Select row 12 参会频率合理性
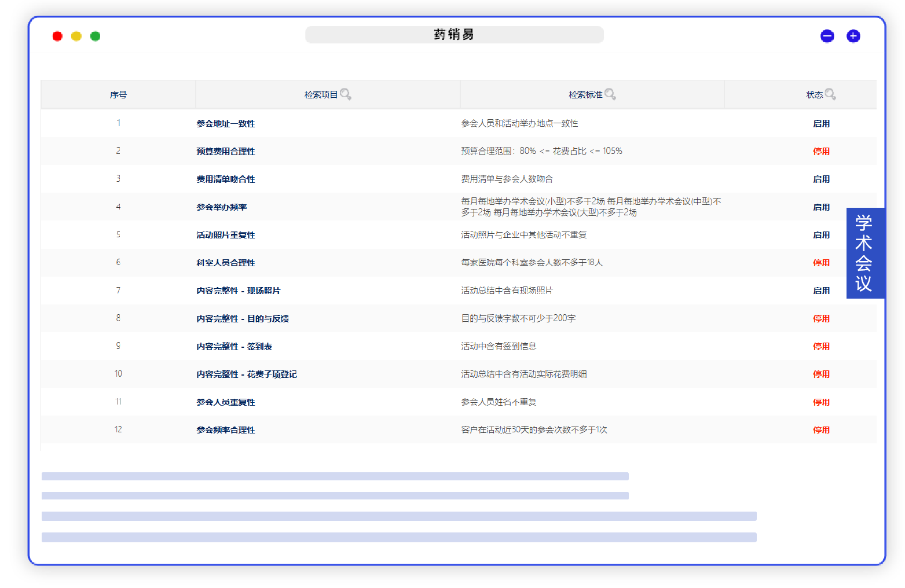Viewport: 905px width, 588px height. 225,430
